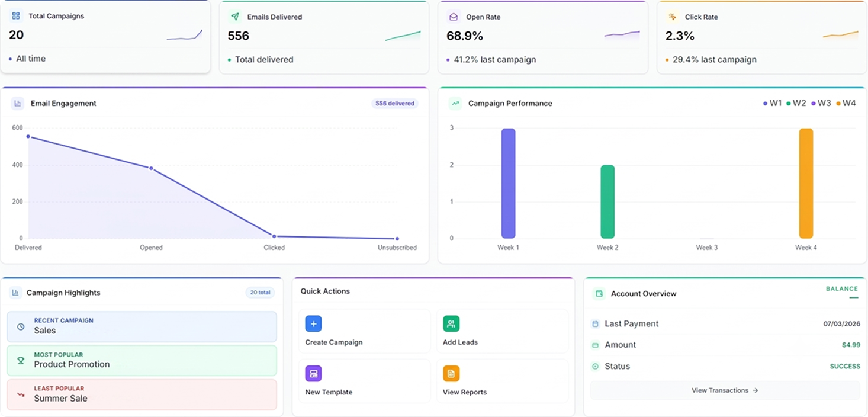
Task: Click the calendar icon next to Last Payment
Action: point(595,324)
